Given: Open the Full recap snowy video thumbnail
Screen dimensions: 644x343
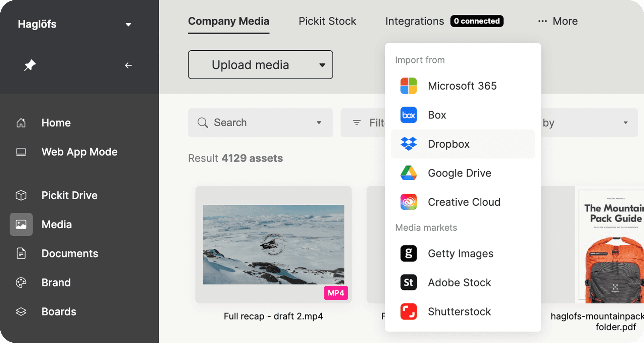Looking at the screenshot, I should click(273, 245).
